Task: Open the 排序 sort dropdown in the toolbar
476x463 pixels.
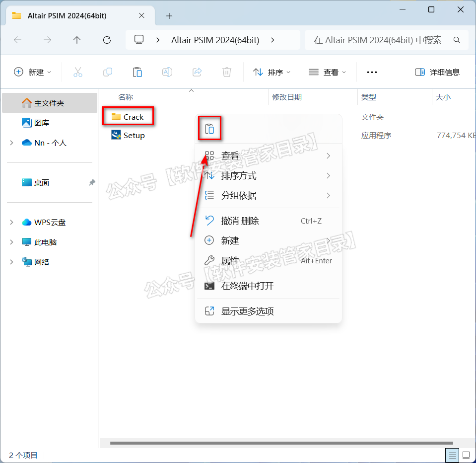Action: click(x=272, y=73)
